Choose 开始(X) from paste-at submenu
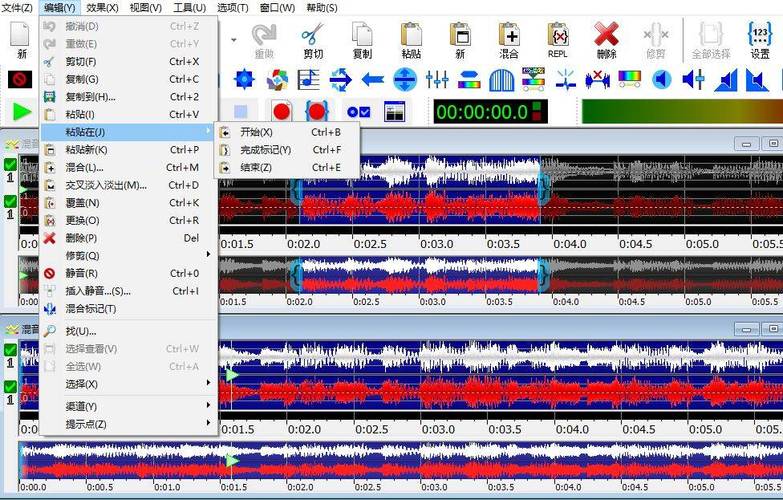 [256, 132]
